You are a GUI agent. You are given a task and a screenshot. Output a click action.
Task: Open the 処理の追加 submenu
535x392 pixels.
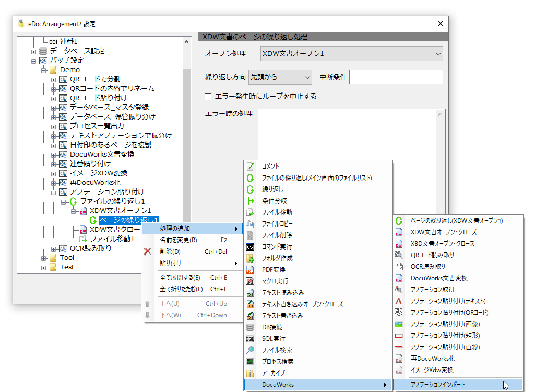(x=192, y=229)
